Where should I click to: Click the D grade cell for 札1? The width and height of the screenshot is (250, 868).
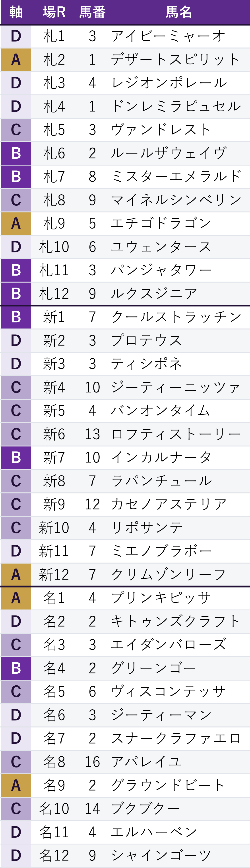(x=16, y=36)
